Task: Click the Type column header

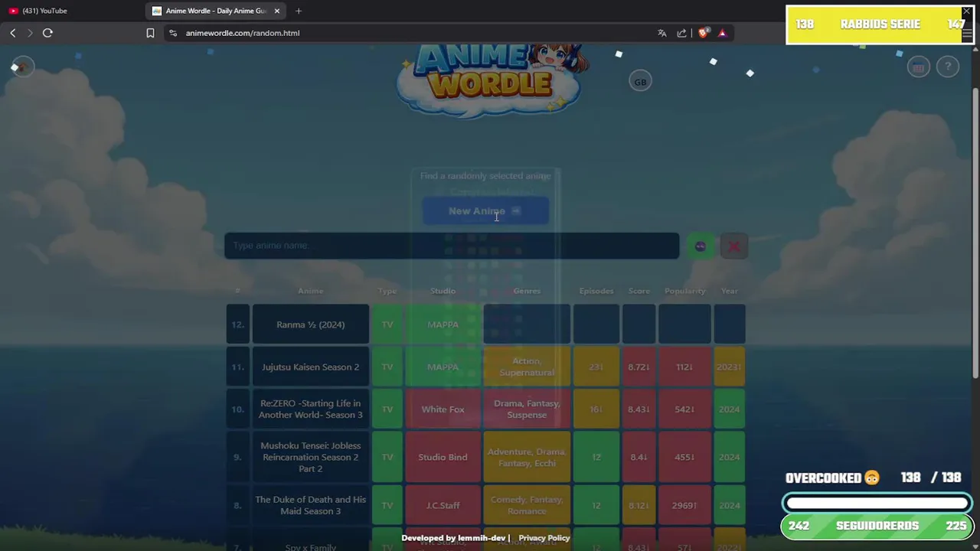Action: click(387, 291)
